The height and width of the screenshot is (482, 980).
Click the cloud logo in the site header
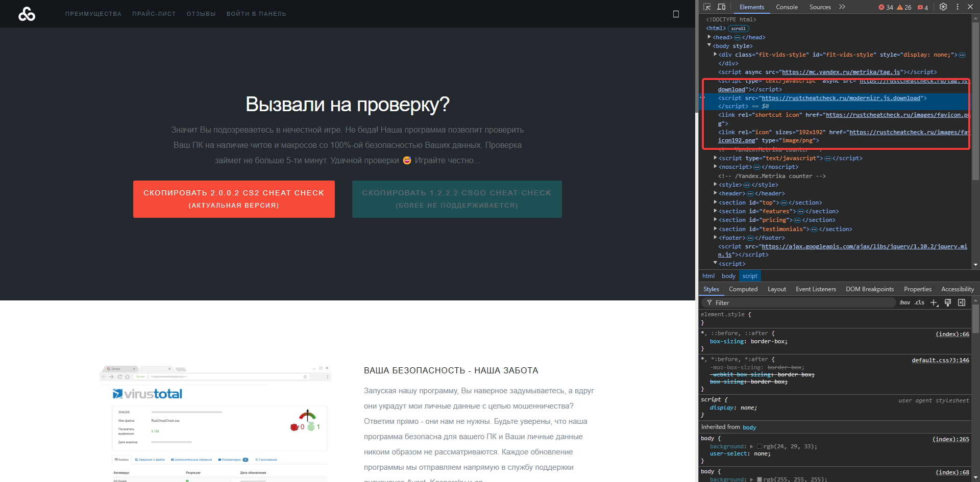pos(27,14)
